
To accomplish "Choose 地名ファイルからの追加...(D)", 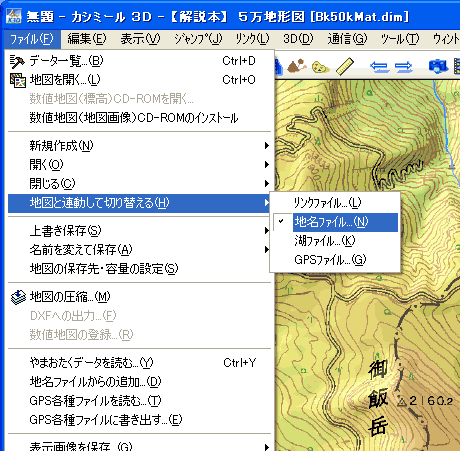I will click(139, 382).
